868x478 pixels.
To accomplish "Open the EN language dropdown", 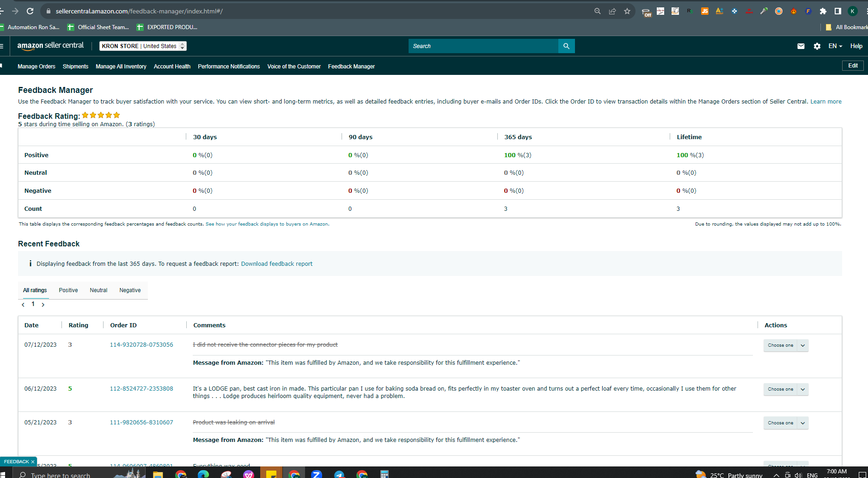I will click(x=835, y=46).
